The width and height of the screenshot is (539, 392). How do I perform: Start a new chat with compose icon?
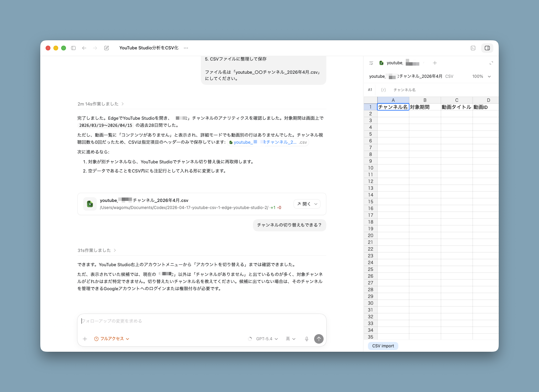click(107, 48)
